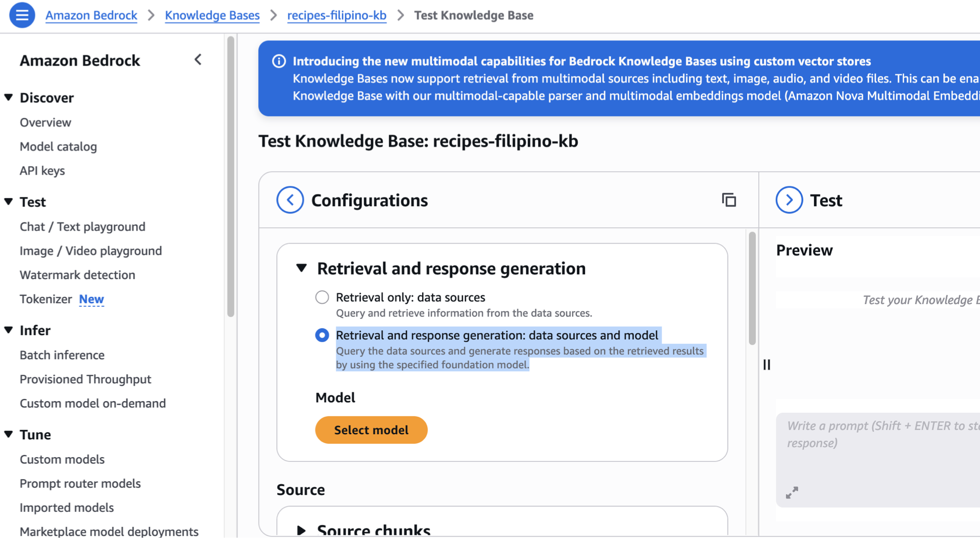Expand the Source chunks section
980x551 pixels.
(302, 530)
